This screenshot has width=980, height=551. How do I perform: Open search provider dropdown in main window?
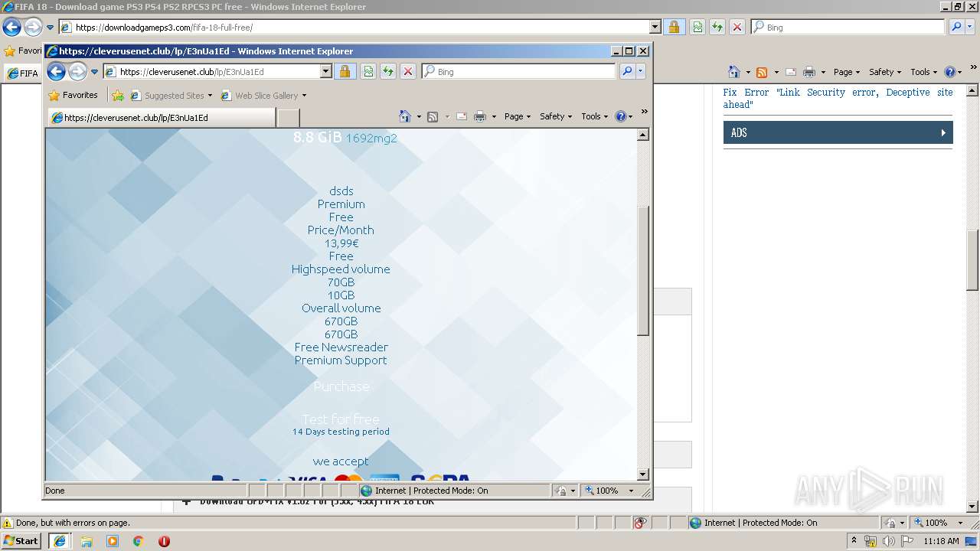(x=970, y=27)
